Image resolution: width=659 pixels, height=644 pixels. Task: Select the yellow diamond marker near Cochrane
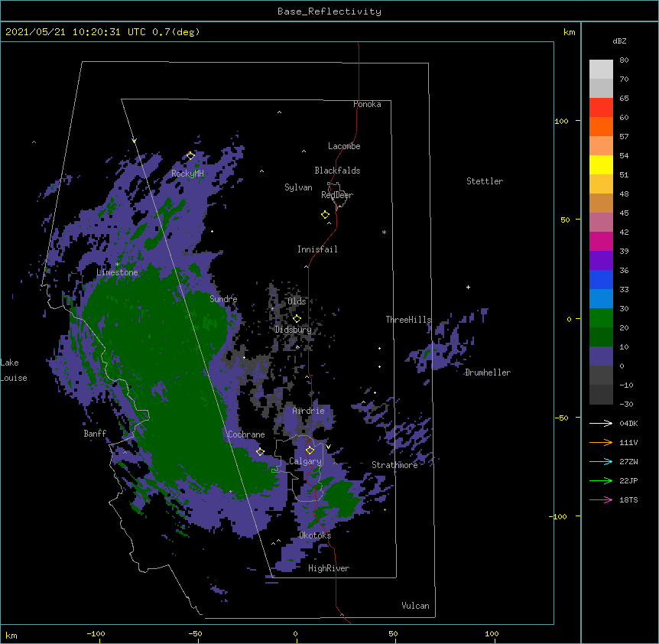260,452
